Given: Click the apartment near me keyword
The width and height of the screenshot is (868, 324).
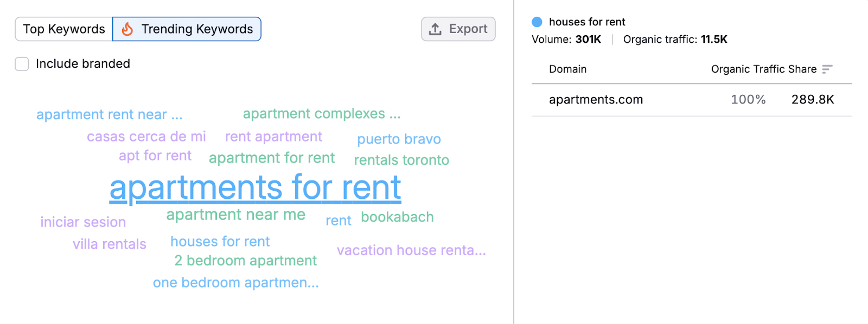Looking at the screenshot, I should [x=235, y=214].
